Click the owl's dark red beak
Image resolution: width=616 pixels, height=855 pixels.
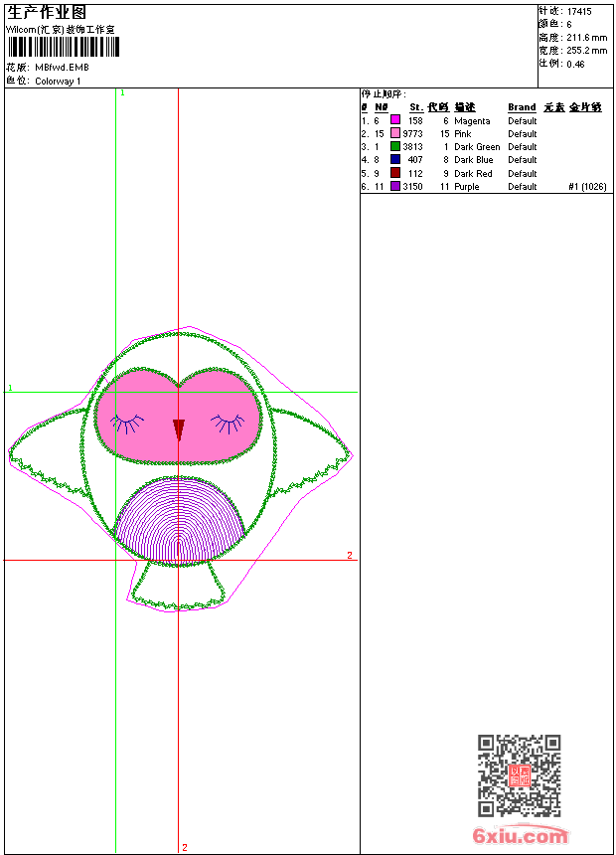[x=178, y=429]
